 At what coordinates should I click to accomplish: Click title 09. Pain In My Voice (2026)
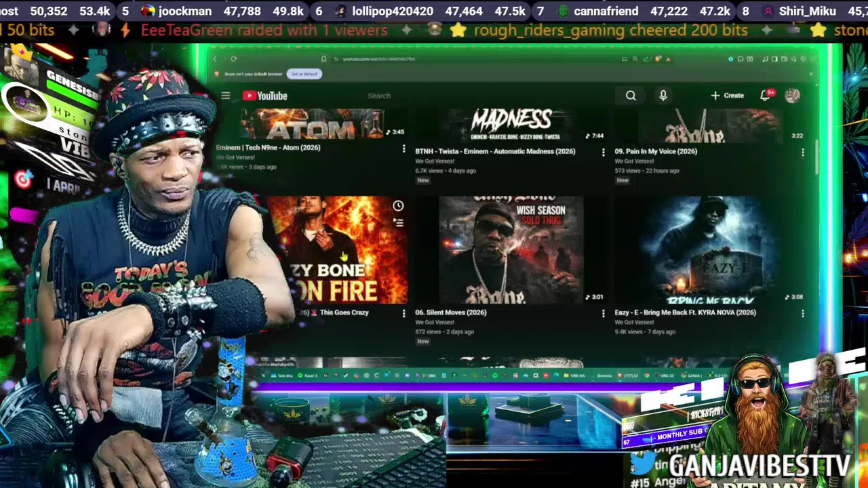click(x=656, y=151)
